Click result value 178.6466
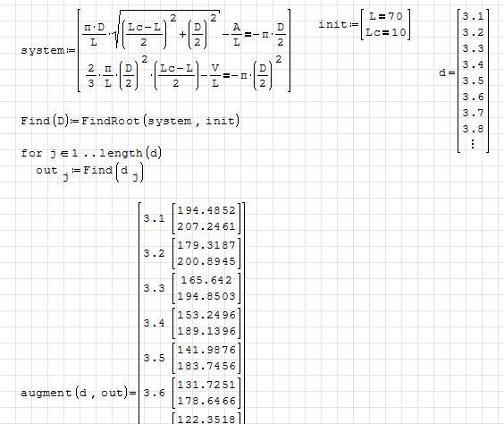The image size is (504, 424). point(206,401)
